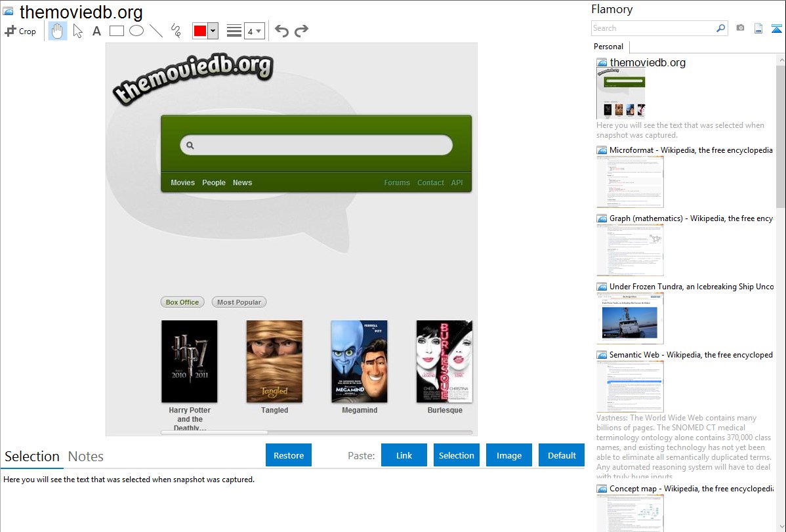Click the red color swatch

(200, 31)
